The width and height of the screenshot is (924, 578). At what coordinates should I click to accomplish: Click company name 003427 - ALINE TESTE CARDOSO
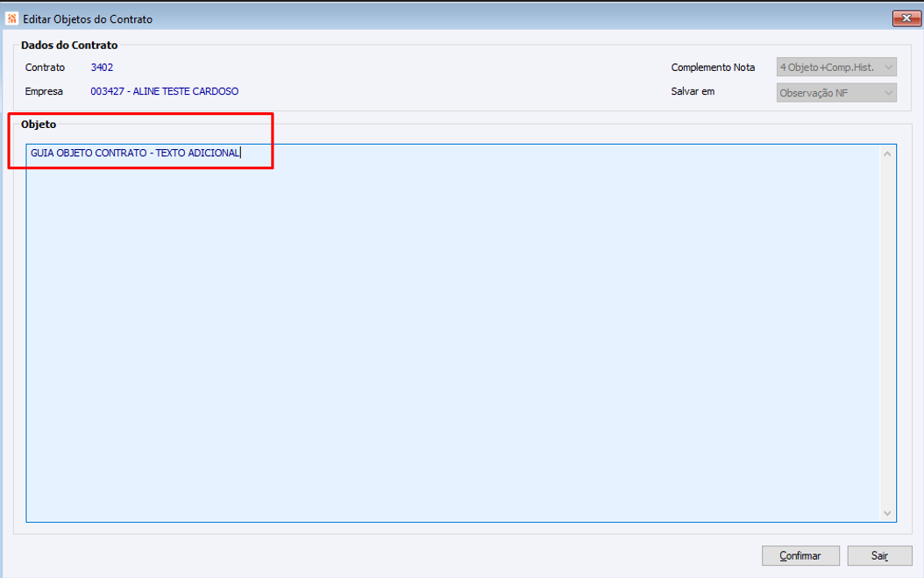tap(165, 91)
